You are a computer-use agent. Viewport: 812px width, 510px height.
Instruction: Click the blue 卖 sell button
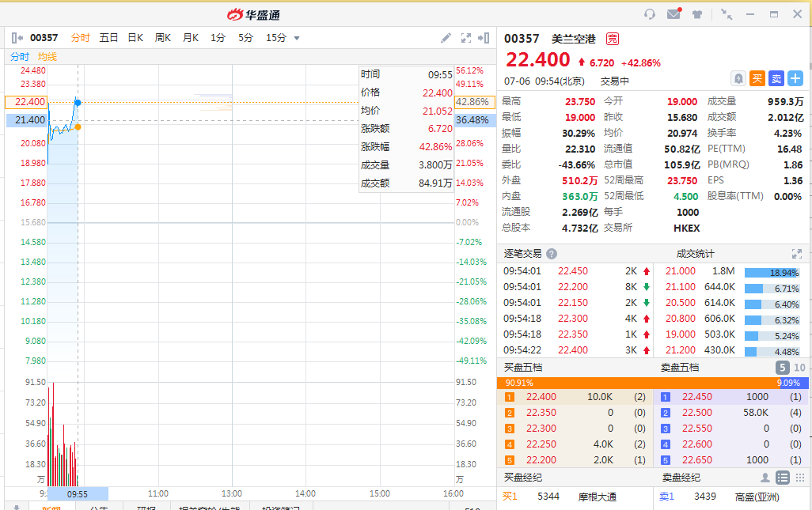776,78
